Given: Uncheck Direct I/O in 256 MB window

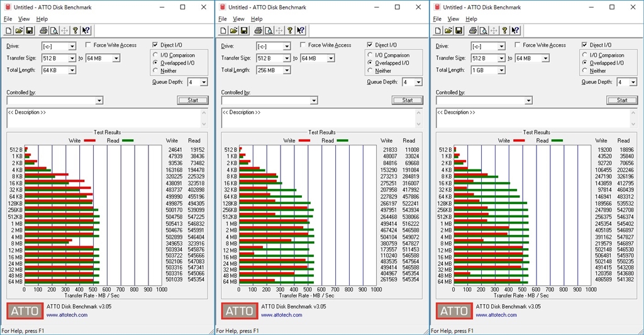Looking at the screenshot, I should tap(370, 45).
